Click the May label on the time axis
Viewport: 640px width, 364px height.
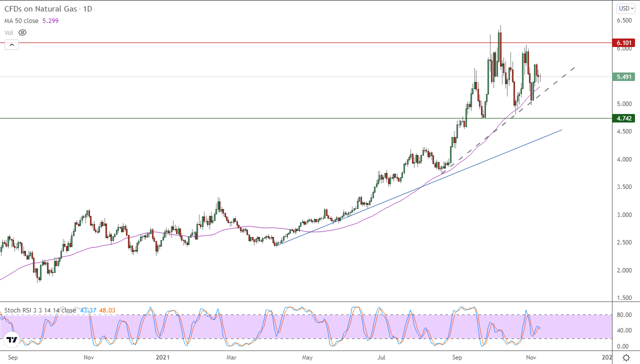[307, 357]
